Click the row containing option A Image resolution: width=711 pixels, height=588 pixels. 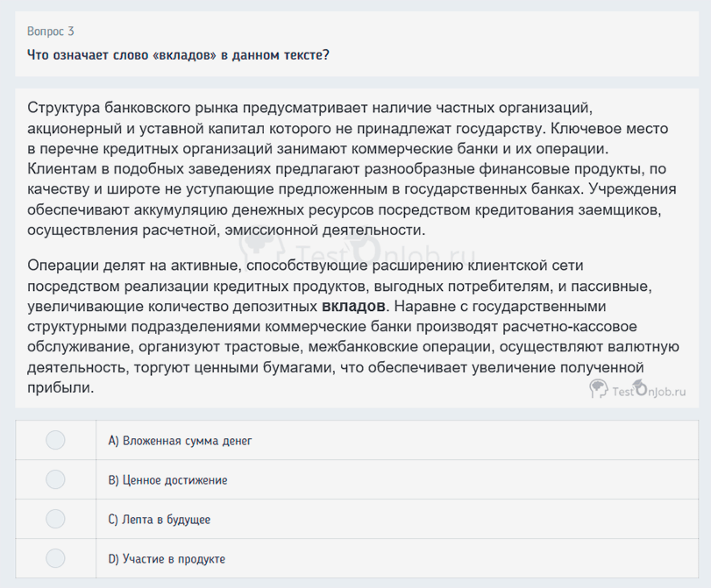pos(351,440)
